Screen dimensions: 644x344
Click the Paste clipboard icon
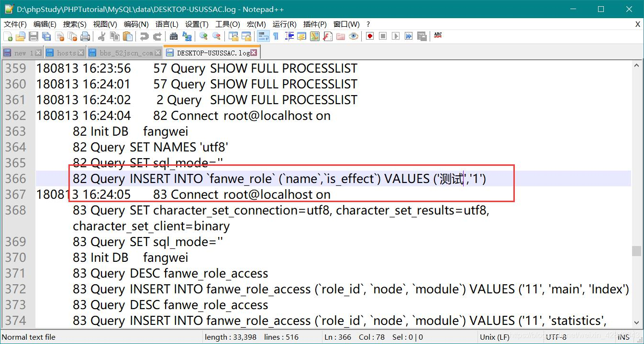[128, 36]
